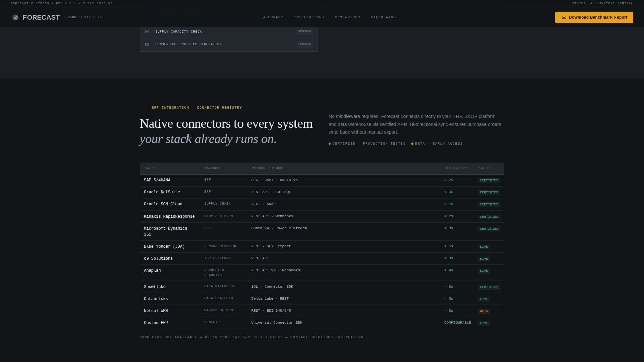Click Download Benchmark Report button
Screen dimensions: 644x362
click(x=594, y=17)
